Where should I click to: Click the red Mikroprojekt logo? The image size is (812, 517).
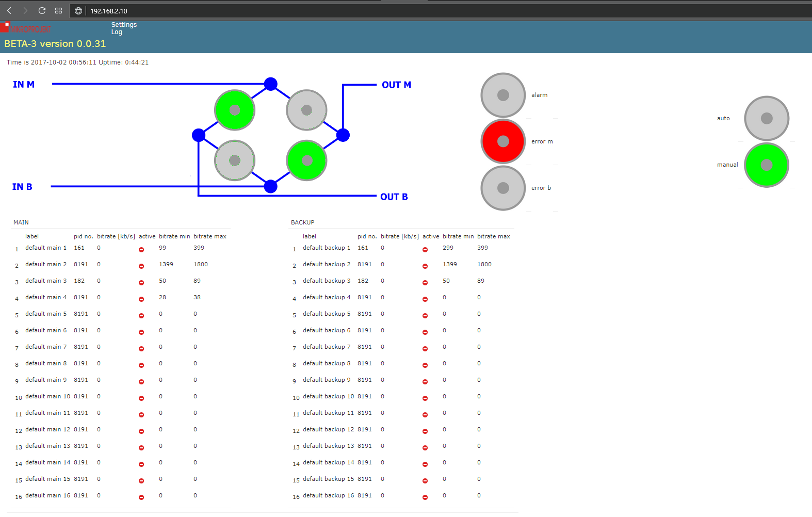(x=26, y=28)
